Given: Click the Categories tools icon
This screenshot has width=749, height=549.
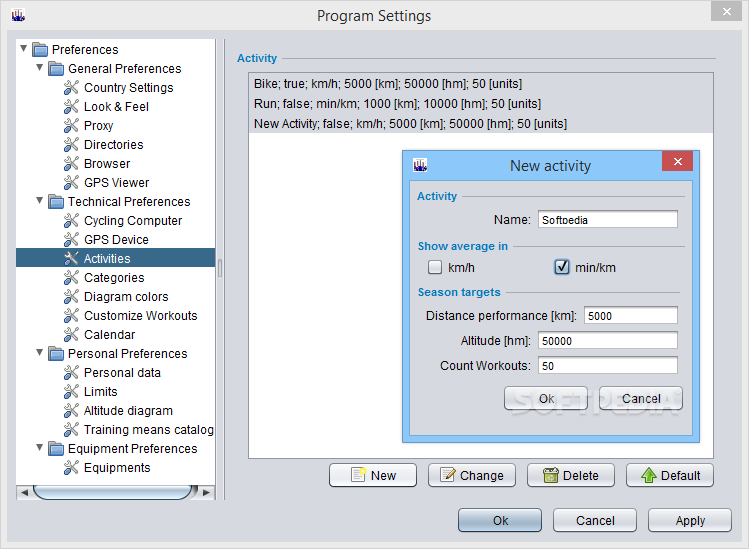Looking at the screenshot, I should point(71,278).
